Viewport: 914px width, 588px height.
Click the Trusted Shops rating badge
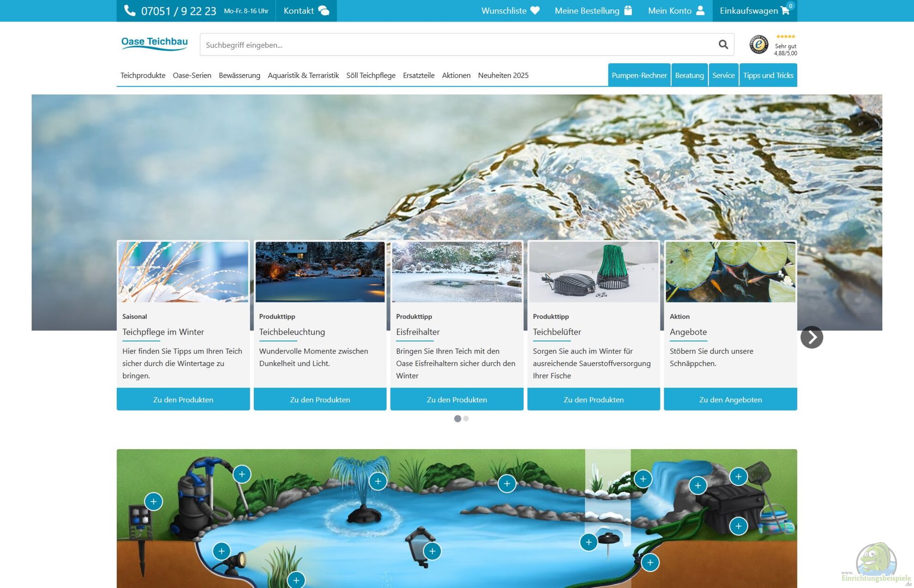click(759, 45)
